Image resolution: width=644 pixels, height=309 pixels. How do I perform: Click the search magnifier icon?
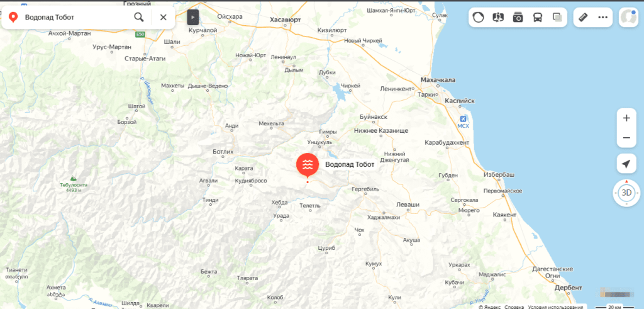(139, 17)
